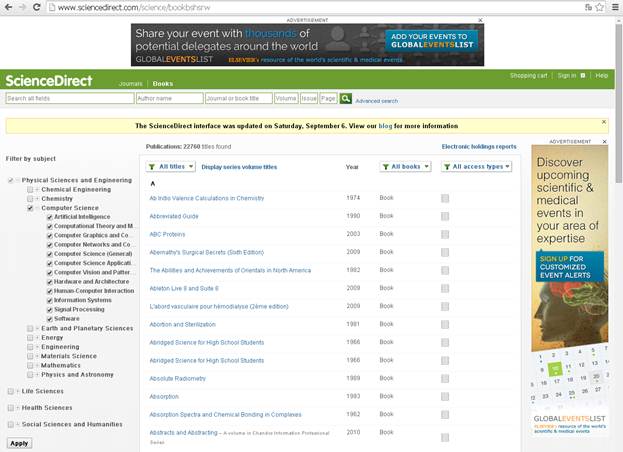Check the Chemistry subject checkbox
Image resolution: width=623 pixels, height=452 pixels.
click(30, 199)
